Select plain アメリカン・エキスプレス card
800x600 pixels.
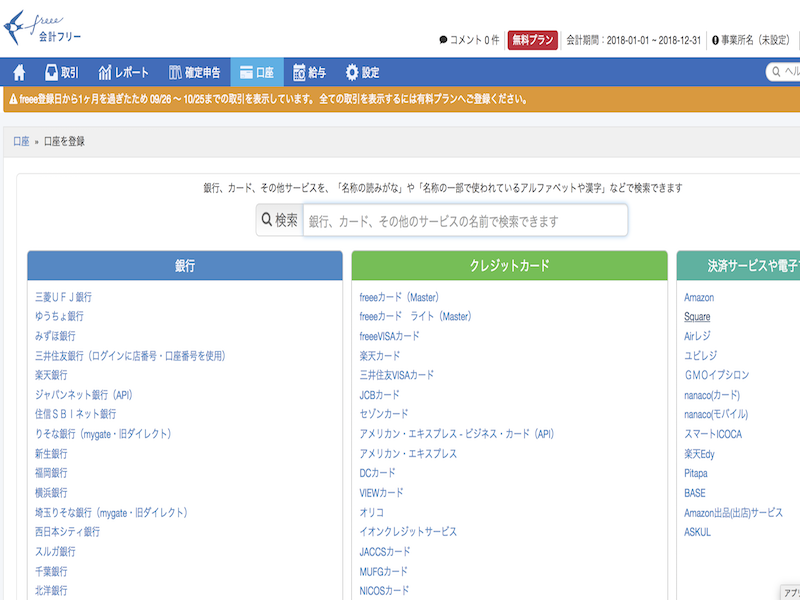pos(408,454)
